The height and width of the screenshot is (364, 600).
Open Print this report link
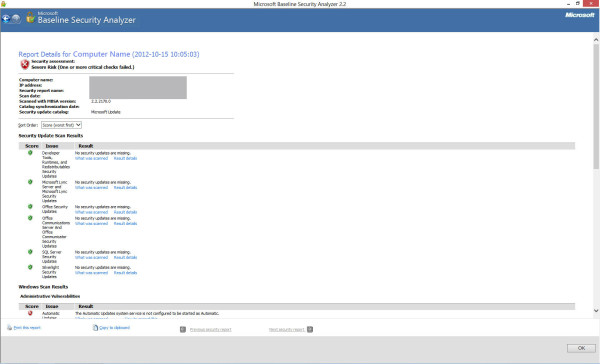point(27,328)
